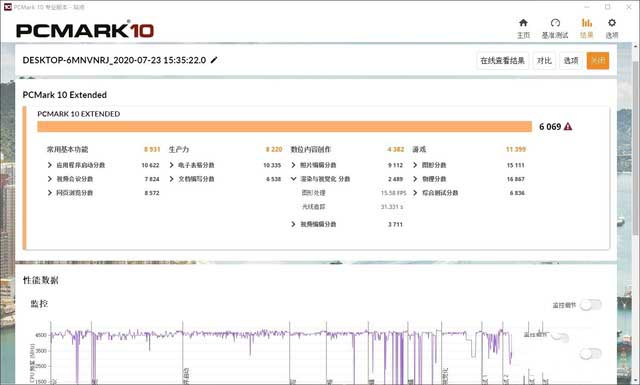
Task: Maximize the PCMark 10 window
Action: click(607, 7)
